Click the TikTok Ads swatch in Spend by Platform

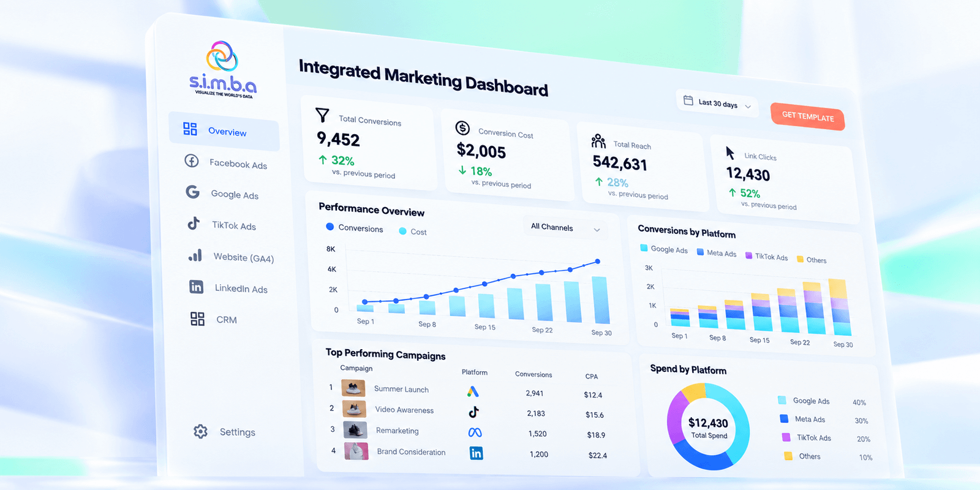pos(786,437)
